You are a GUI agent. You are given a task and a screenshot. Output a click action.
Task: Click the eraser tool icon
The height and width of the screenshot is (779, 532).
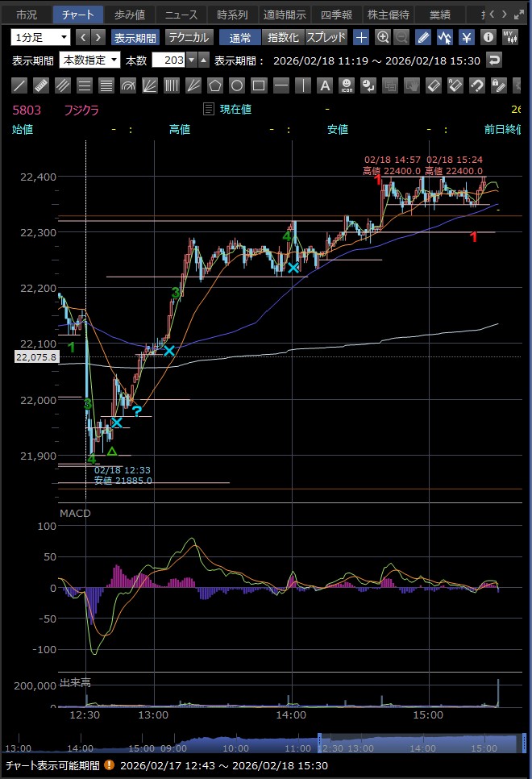coord(433,85)
